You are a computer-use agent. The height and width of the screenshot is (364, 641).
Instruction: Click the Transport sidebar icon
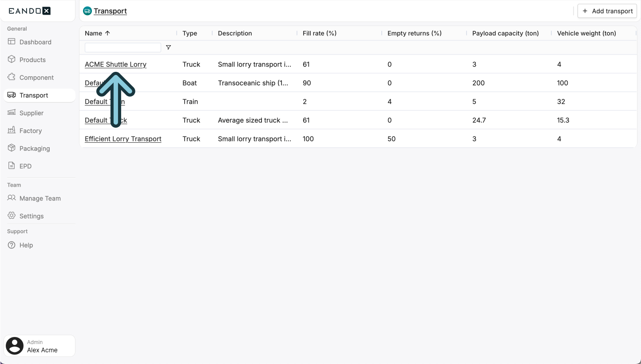(11, 95)
